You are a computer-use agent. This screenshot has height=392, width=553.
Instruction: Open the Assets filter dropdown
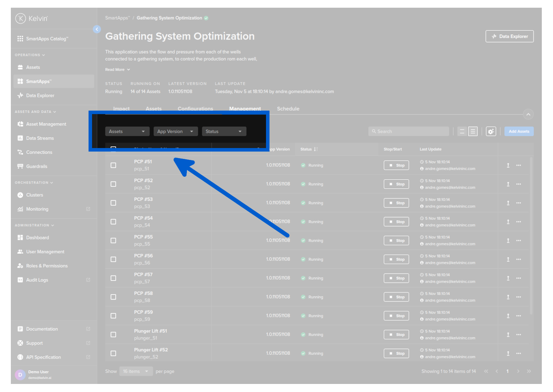(x=127, y=132)
